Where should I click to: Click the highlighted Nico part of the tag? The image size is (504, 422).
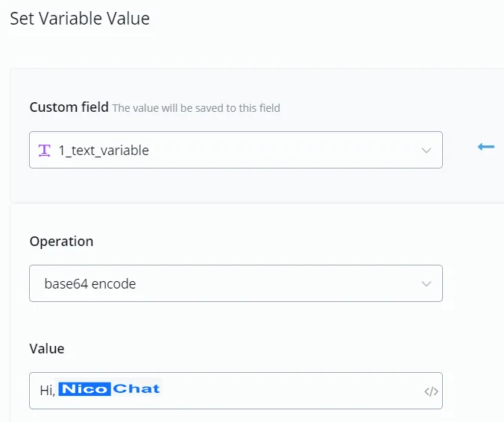[85, 389]
